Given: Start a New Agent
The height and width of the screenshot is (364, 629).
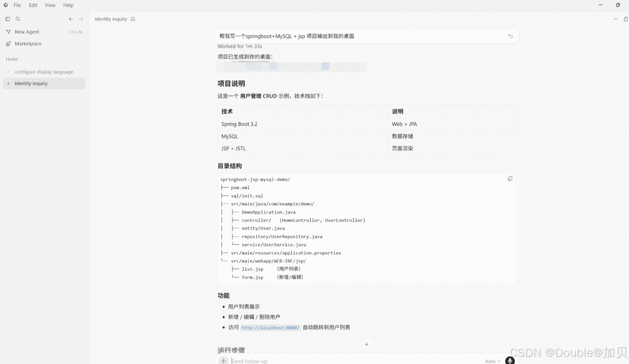Looking at the screenshot, I should (44, 32).
